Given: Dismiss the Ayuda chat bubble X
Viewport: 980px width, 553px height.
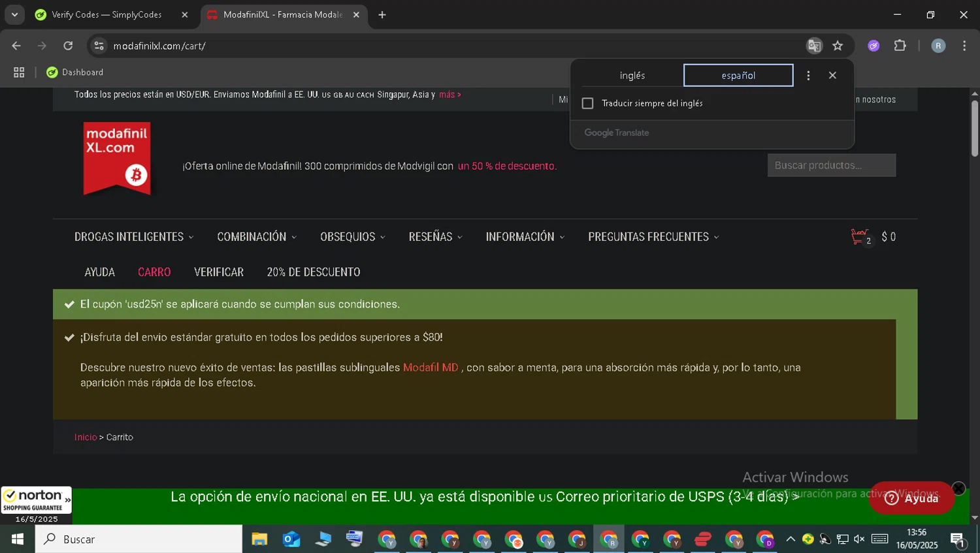Looking at the screenshot, I should (958, 488).
